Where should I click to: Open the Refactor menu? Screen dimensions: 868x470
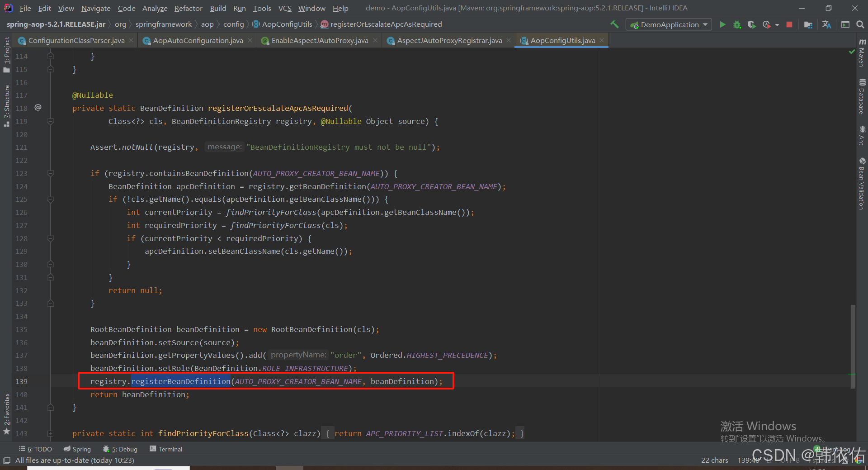point(188,8)
